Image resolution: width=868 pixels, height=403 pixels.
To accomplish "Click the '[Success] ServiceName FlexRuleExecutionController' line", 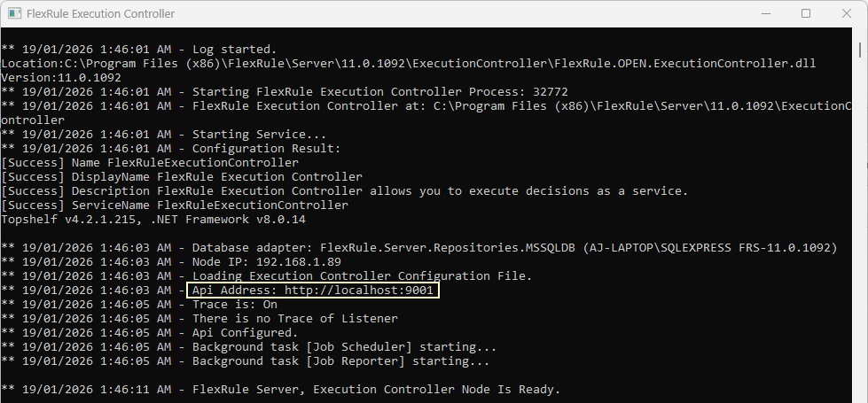I will pos(175,205).
